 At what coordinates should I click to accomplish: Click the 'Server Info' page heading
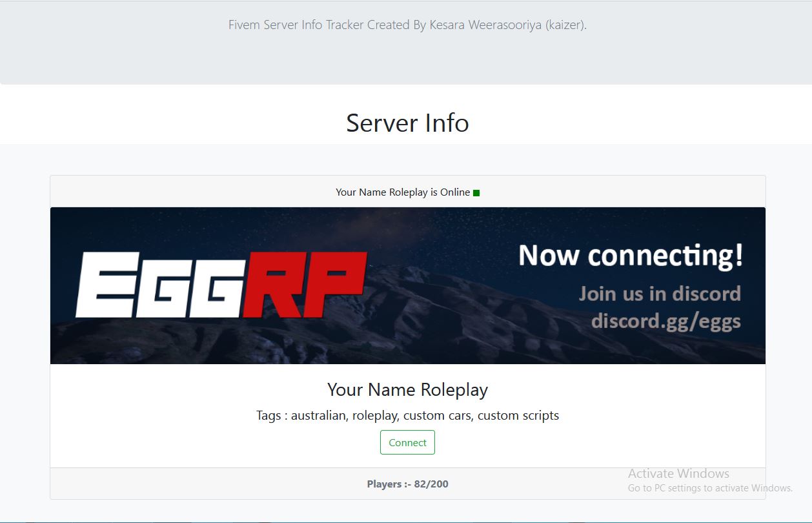coord(407,123)
